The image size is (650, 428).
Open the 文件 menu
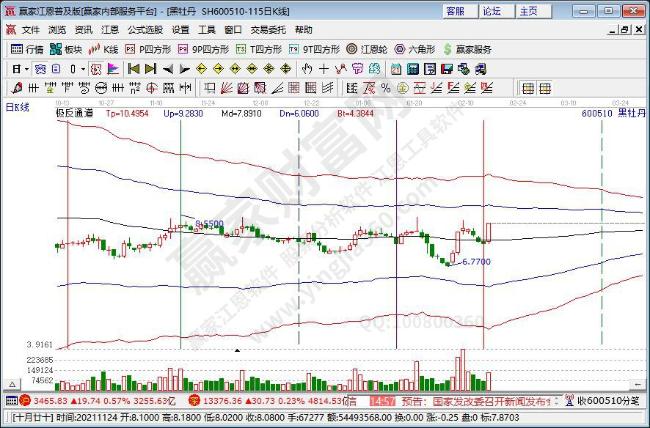click(x=31, y=30)
